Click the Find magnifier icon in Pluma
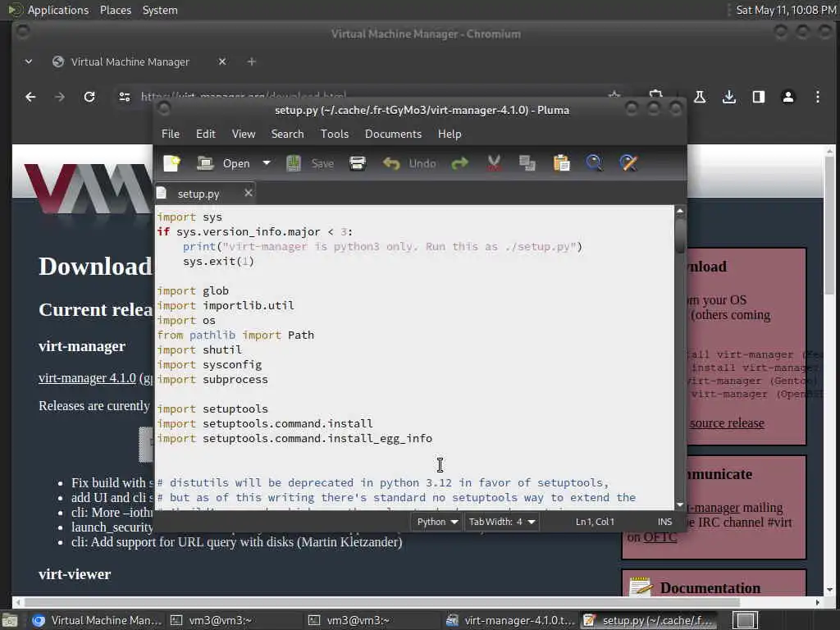Viewport: 840px width, 630px height. (594, 163)
